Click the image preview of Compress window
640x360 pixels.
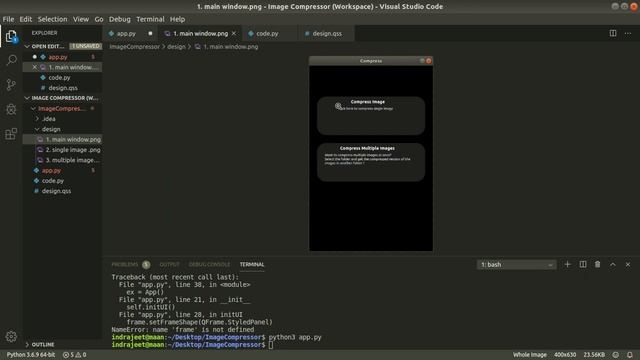pos(371,153)
